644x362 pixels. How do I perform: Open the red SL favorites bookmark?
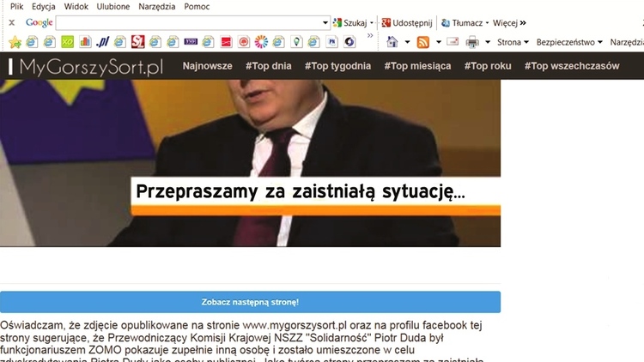[x=138, y=42]
